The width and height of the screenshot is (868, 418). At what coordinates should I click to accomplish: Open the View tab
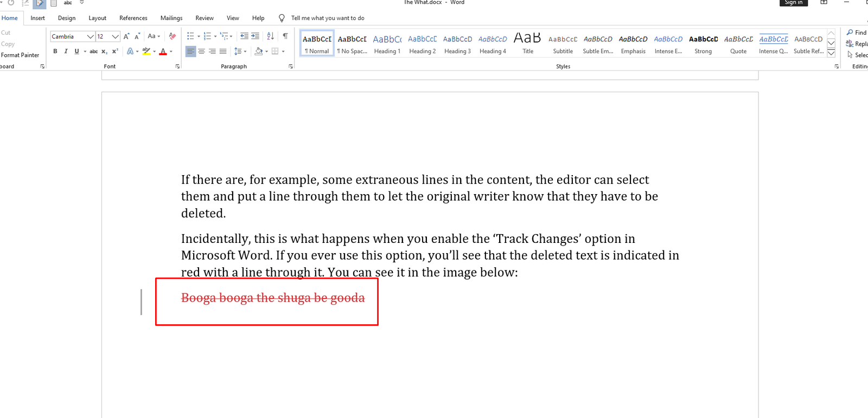(233, 18)
